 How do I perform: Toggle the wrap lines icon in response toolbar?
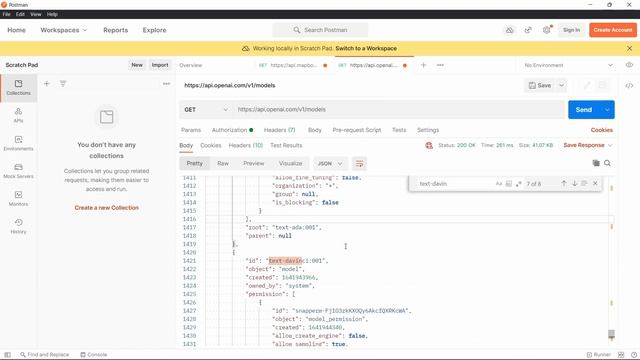[x=359, y=164]
